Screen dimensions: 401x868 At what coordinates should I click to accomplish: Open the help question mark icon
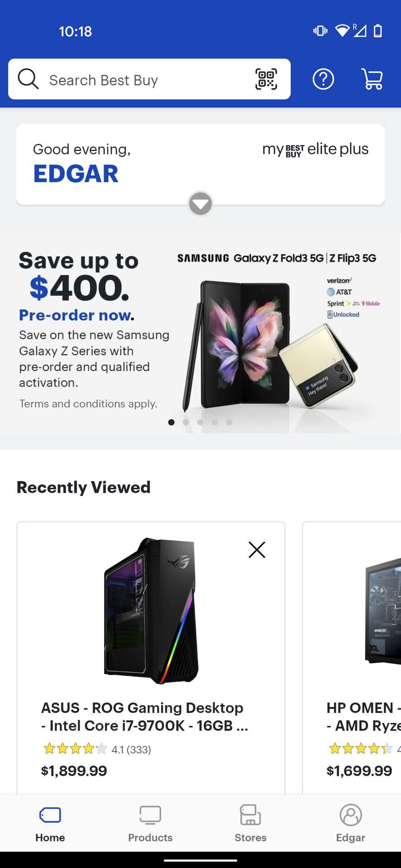[323, 80]
